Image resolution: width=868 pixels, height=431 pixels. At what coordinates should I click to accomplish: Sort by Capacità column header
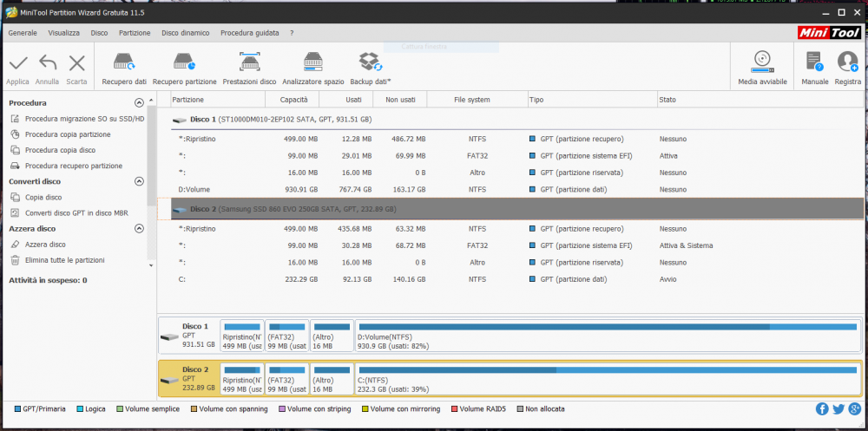click(x=293, y=100)
